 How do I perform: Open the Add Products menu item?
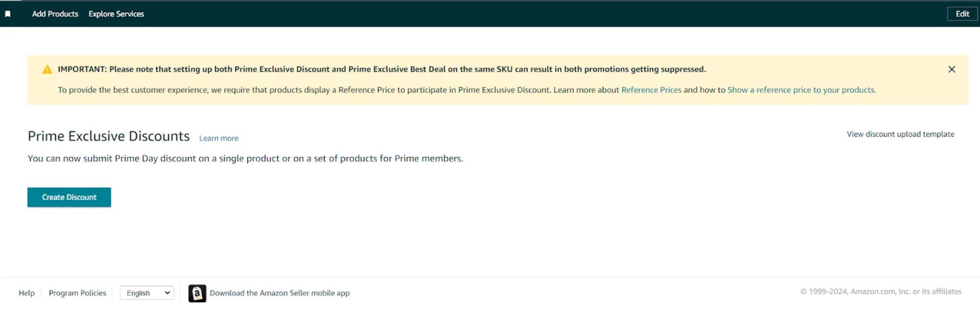point(55,14)
